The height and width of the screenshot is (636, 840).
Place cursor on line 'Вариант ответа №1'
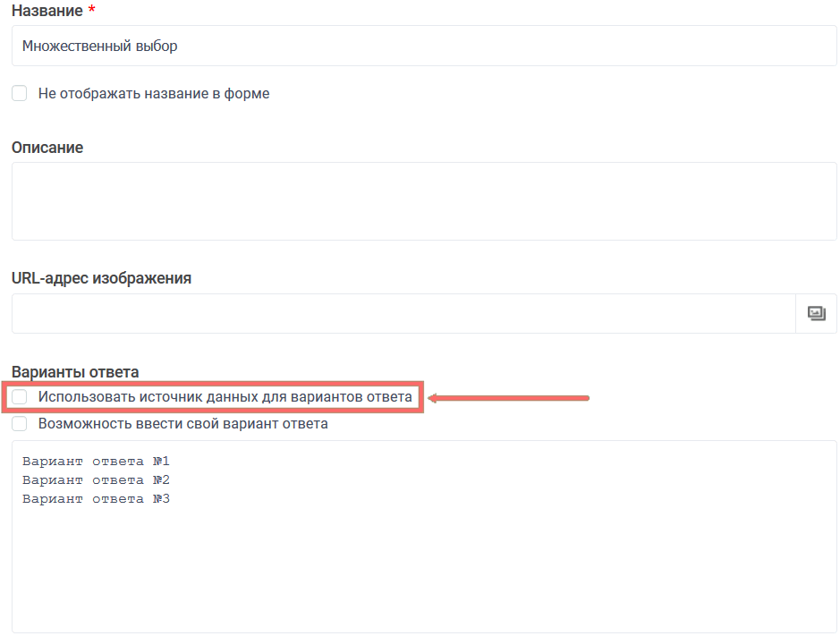coord(96,462)
